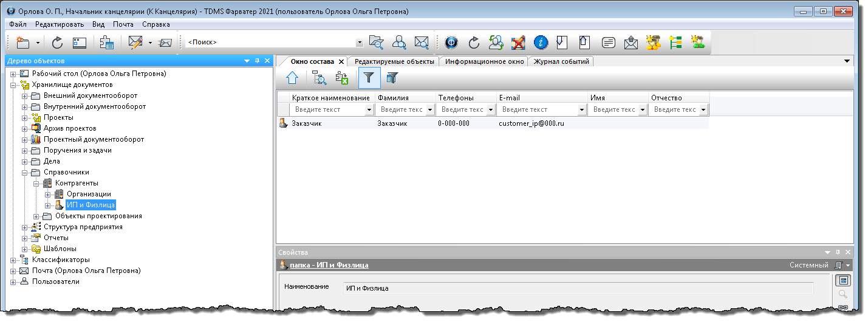The width and height of the screenshot is (868, 321).
Task: Open the Поиск search dropdown arrow
Action: coord(359,43)
